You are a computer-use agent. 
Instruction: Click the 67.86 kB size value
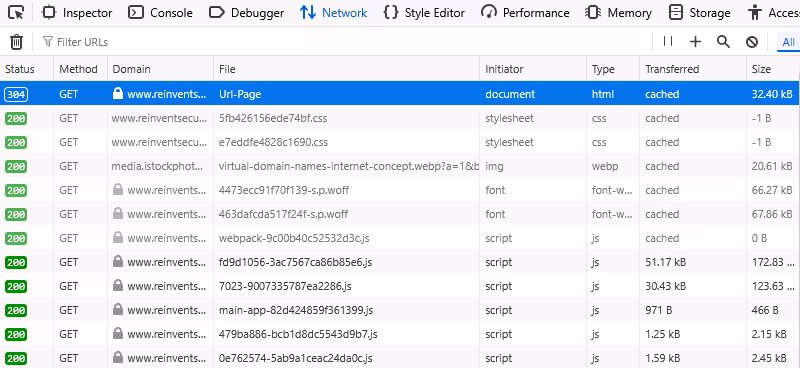[x=772, y=214]
